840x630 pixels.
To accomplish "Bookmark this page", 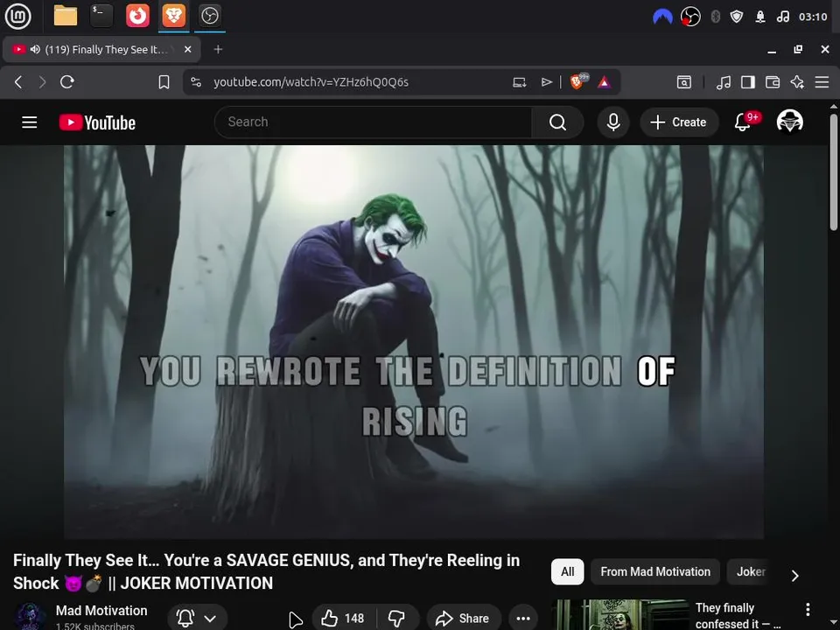I will tap(164, 82).
